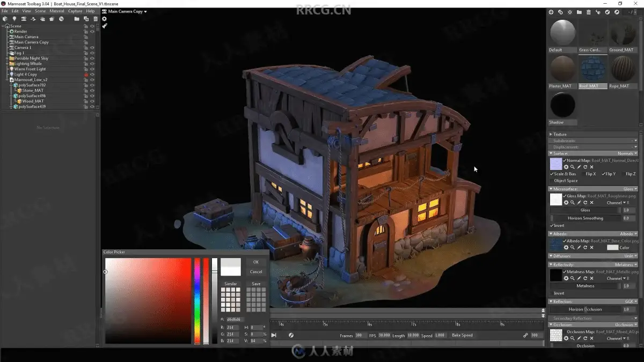Click the rocket icon in the viewport
Viewport: 644px width, 362px height.
point(105,26)
